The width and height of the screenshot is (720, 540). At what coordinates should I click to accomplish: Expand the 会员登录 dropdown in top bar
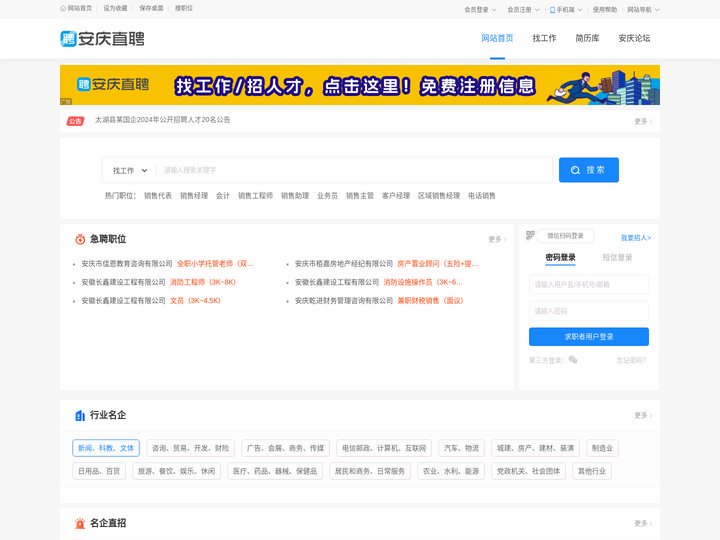480,10
